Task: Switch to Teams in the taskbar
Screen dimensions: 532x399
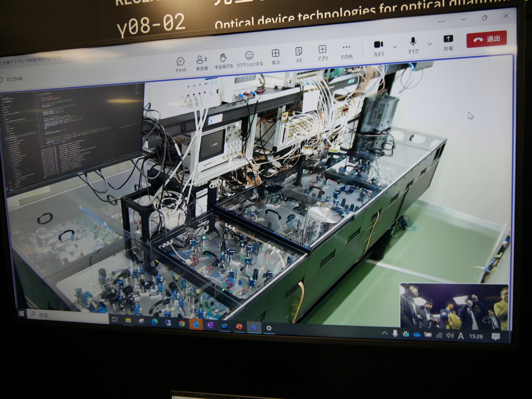Action: point(254,328)
